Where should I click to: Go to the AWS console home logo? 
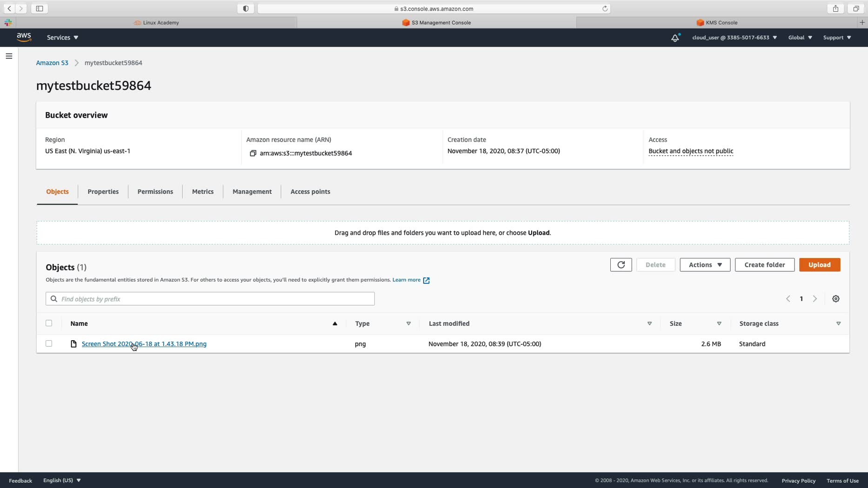(24, 38)
